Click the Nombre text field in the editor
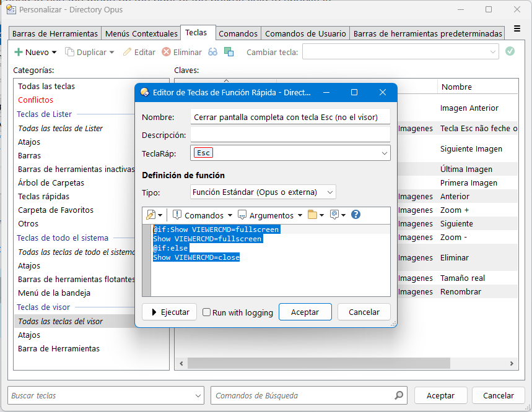Screen dimensions: 532x412 click(x=290, y=117)
